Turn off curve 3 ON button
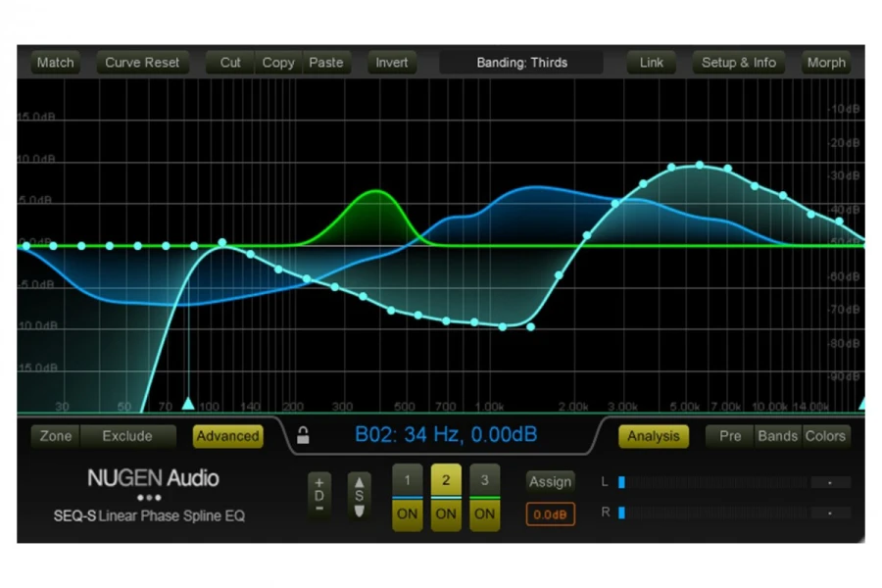Image resolution: width=882 pixels, height=588 pixels. [484, 514]
